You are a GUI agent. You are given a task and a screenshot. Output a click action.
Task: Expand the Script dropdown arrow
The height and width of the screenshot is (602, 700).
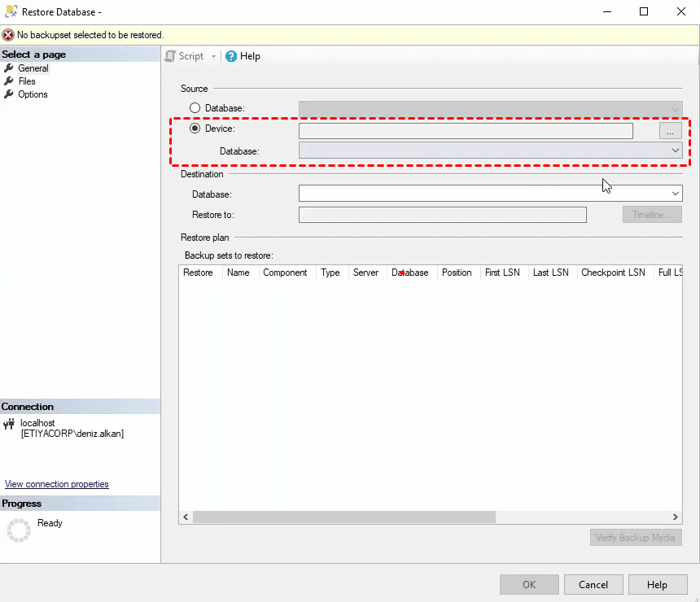[213, 56]
